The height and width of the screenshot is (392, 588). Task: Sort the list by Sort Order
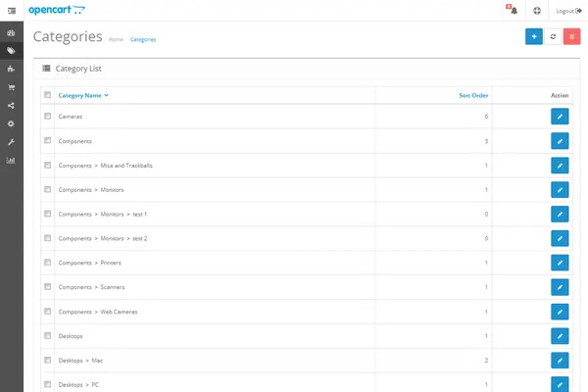473,96
